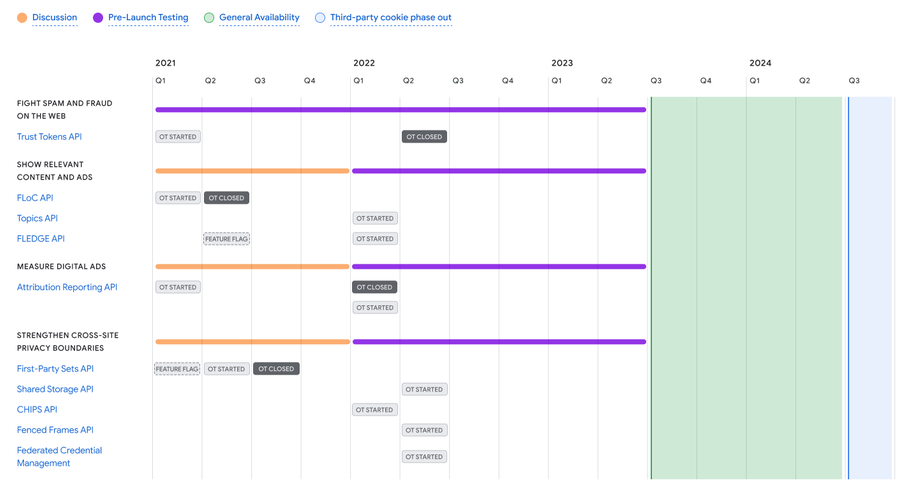
Task: Open the Discussion legend label
Action: (x=54, y=18)
